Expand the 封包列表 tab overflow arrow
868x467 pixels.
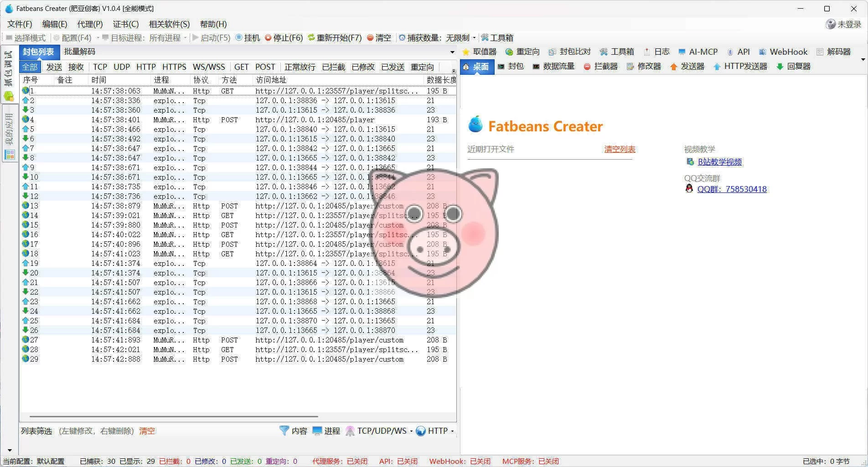click(452, 52)
